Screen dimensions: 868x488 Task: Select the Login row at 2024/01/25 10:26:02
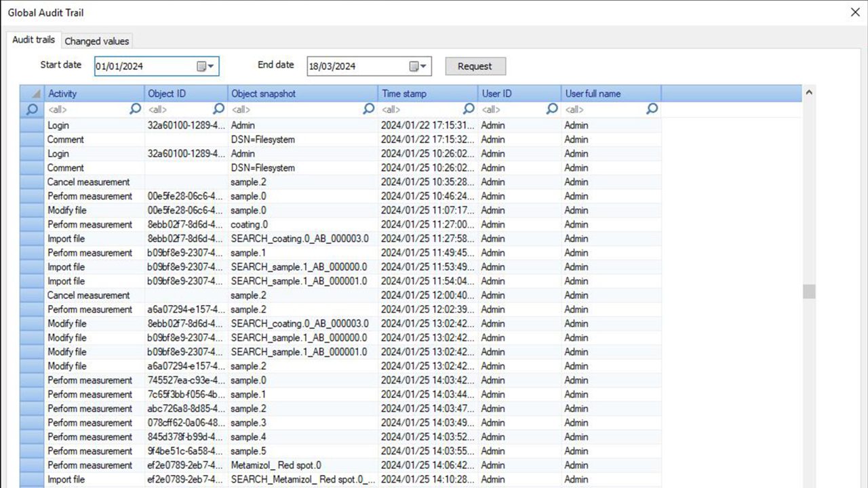point(340,154)
